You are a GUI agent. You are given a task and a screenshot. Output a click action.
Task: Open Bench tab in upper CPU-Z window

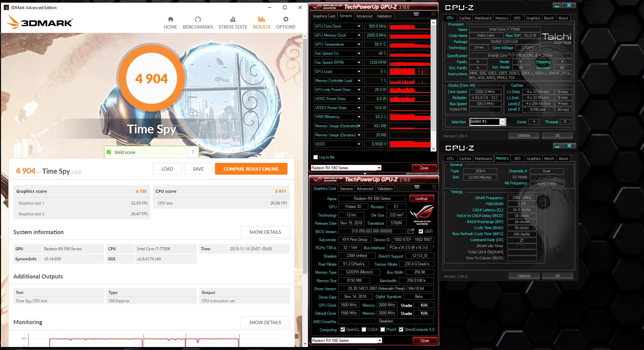click(x=549, y=18)
